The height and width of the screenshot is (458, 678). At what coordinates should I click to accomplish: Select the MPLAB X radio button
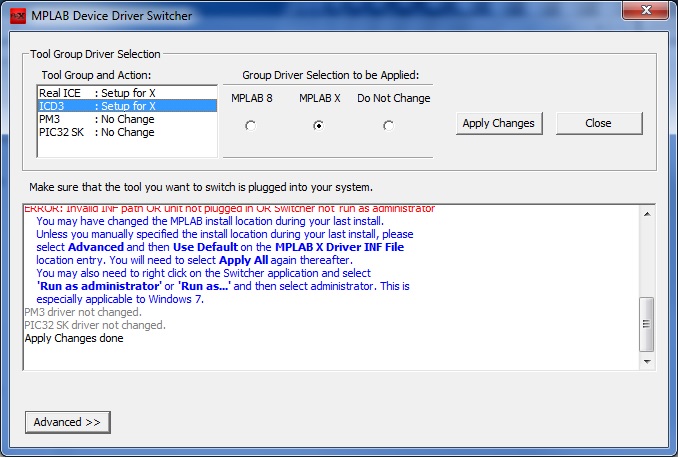pos(318,126)
